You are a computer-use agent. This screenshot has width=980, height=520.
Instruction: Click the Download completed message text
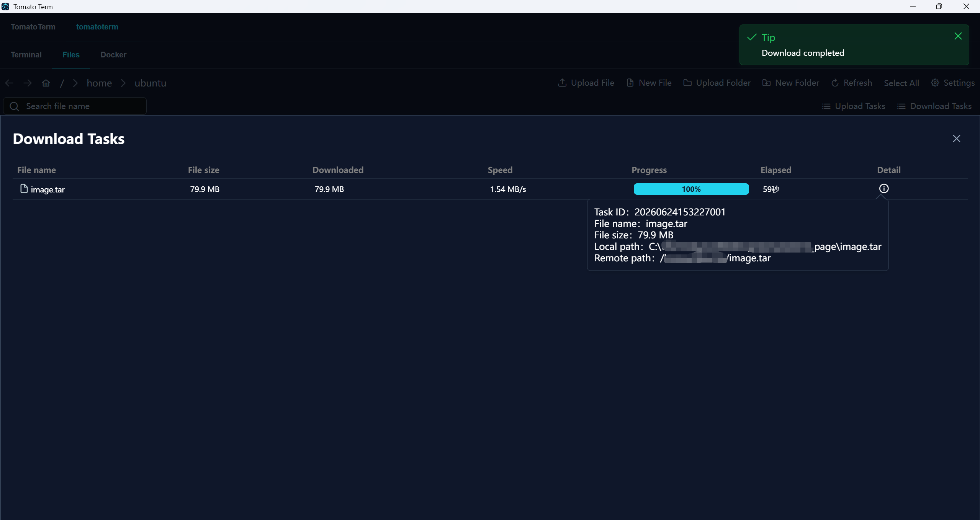tap(803, 53)
